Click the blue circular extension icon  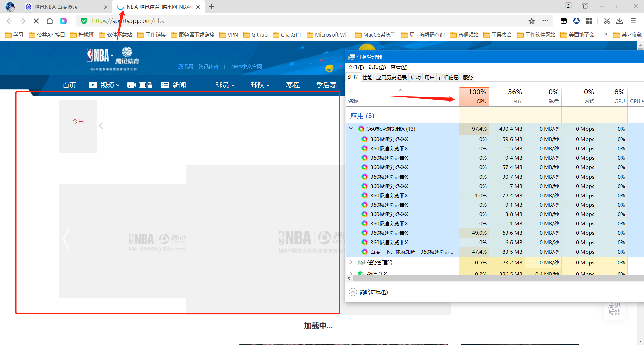coord(576,21)
